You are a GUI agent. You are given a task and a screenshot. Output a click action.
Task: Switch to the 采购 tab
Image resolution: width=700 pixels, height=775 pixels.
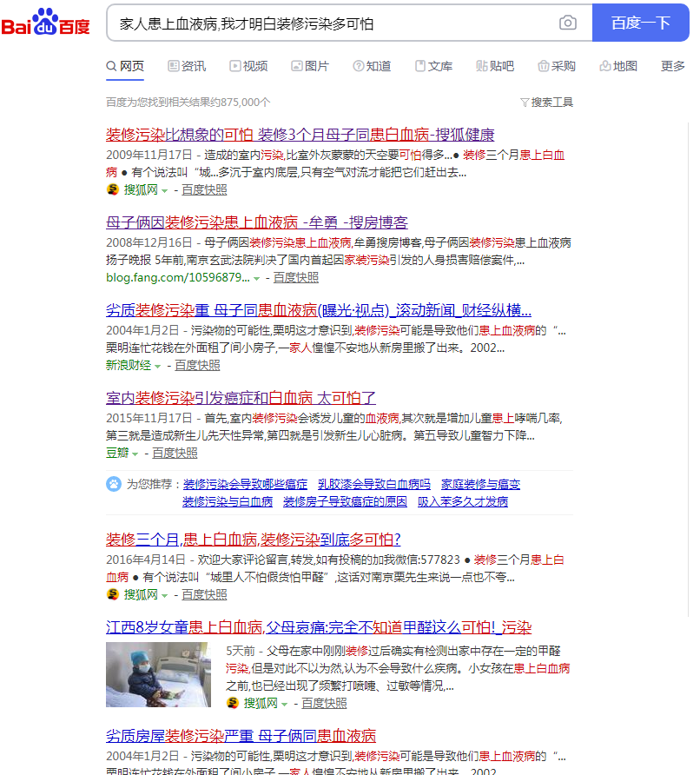click(x=557, y=66)
